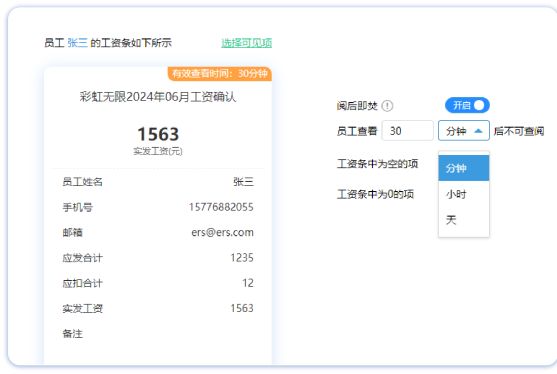Click the 有效查看时间: 30分钟 orange badge
Image resolution: width=557 pixels, height=374 pixels.
[x=220, y=74]
